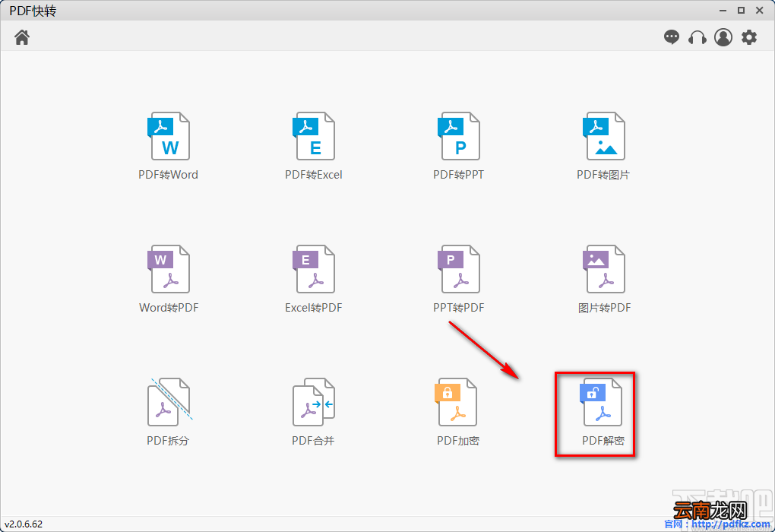The image size is (775, 532).
Task: Launch the PDF加密 encrypt tool icon
Action: [455, 402]
